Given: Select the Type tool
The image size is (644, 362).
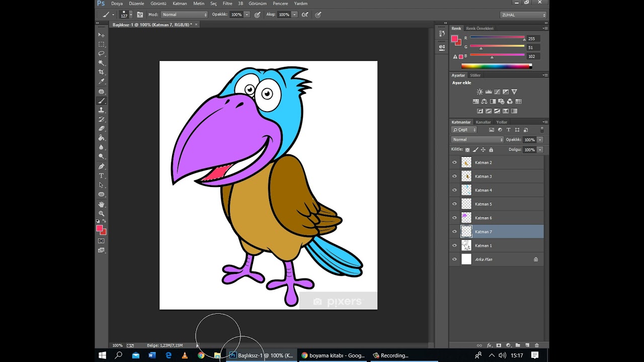Looking at the screenshot, I should click(101, 175).
